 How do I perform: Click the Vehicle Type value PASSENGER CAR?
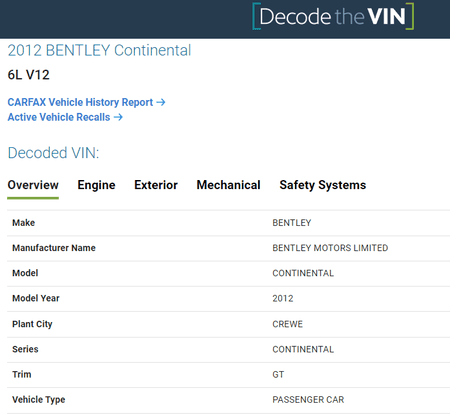point(308,399)
